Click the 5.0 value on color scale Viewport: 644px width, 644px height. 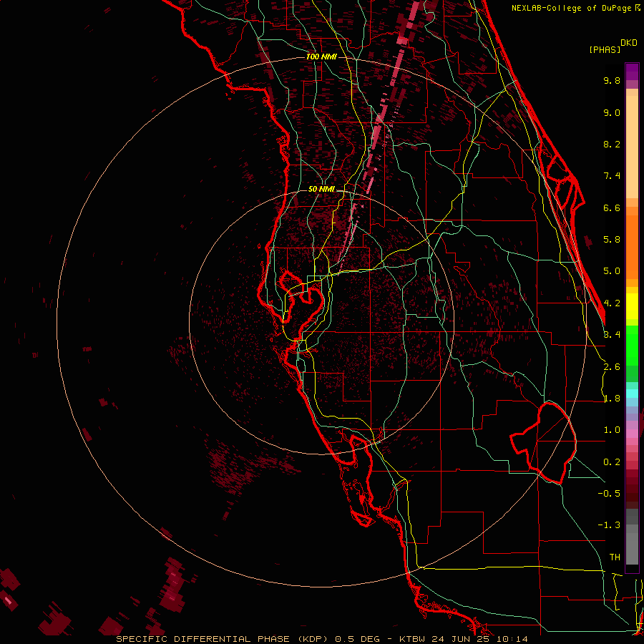pyautogui.click(x=612, y=271)
